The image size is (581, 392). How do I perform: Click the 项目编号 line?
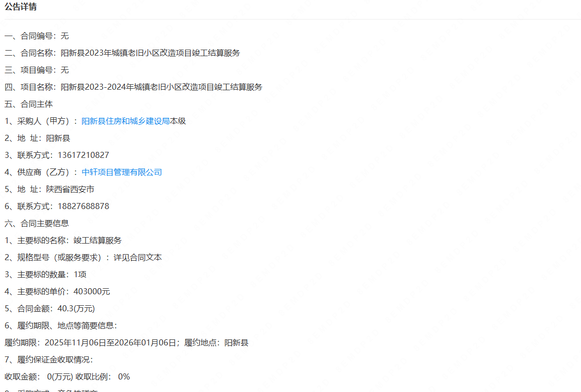(37, 70)
